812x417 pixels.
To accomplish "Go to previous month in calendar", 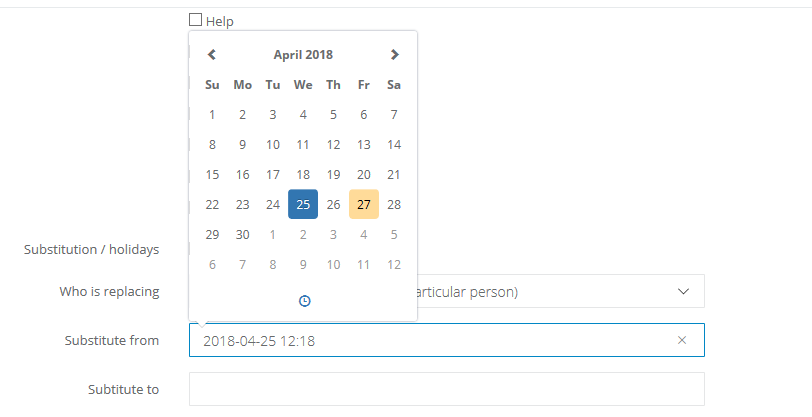I will pyautogui.click(x=212, y=55).
